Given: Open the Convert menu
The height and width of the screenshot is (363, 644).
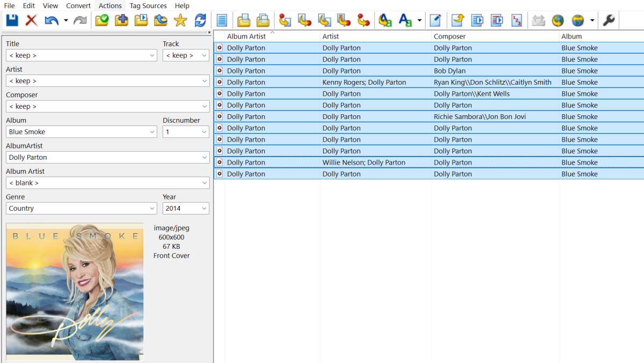Looking at the screenshot, I should (x=78, y=5).
